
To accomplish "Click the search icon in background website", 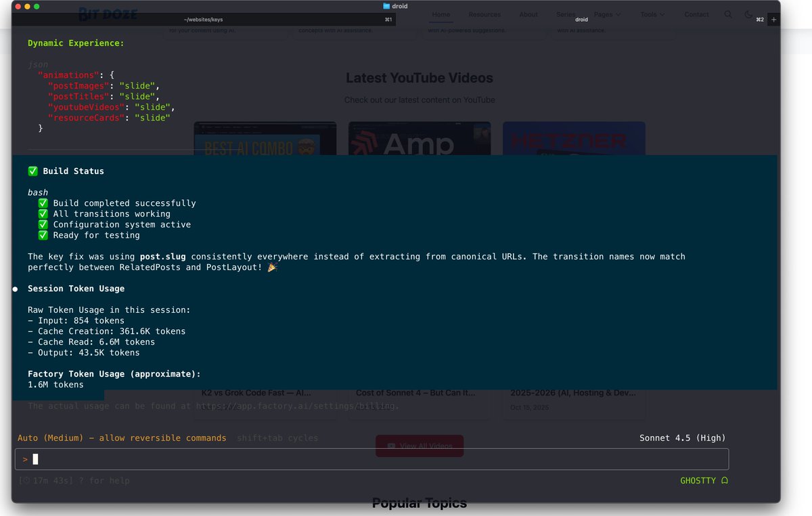I will point(728,14).
